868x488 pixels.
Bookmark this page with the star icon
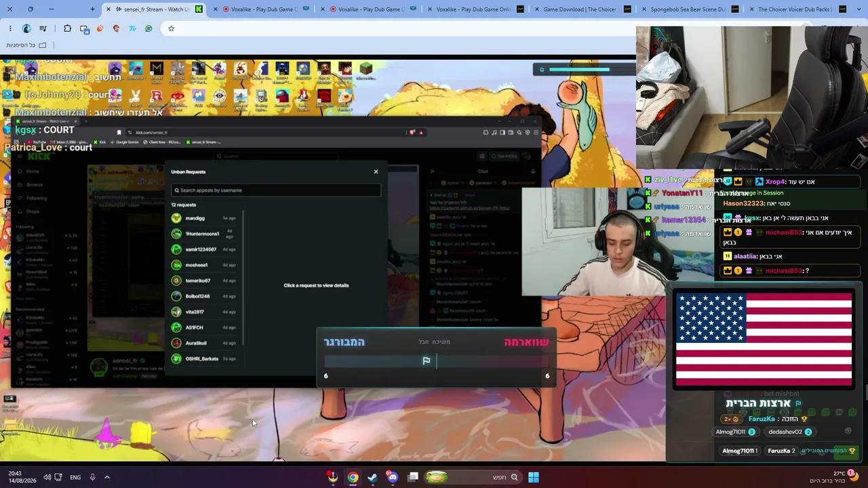(x=171, y=28)
